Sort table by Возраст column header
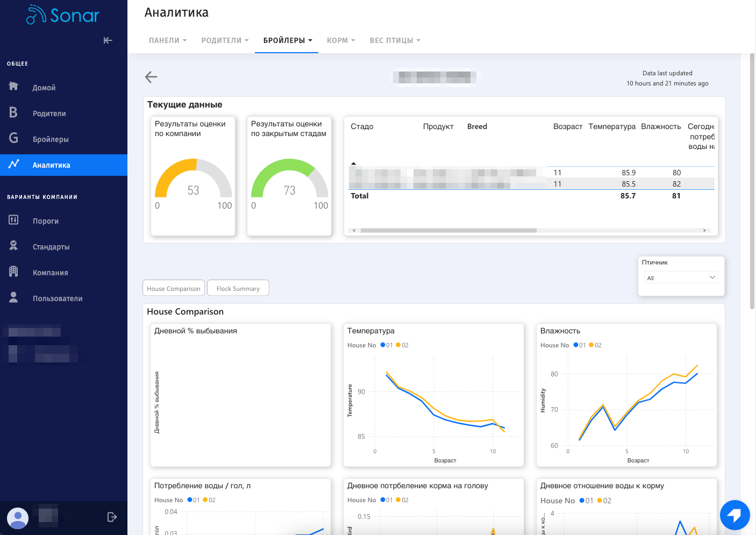 (568, 126)
